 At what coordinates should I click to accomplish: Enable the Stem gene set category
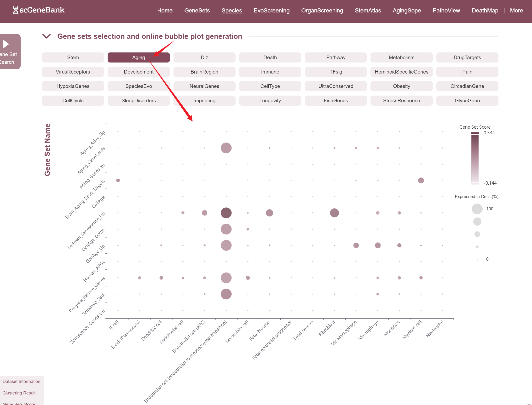coord(73,57)
